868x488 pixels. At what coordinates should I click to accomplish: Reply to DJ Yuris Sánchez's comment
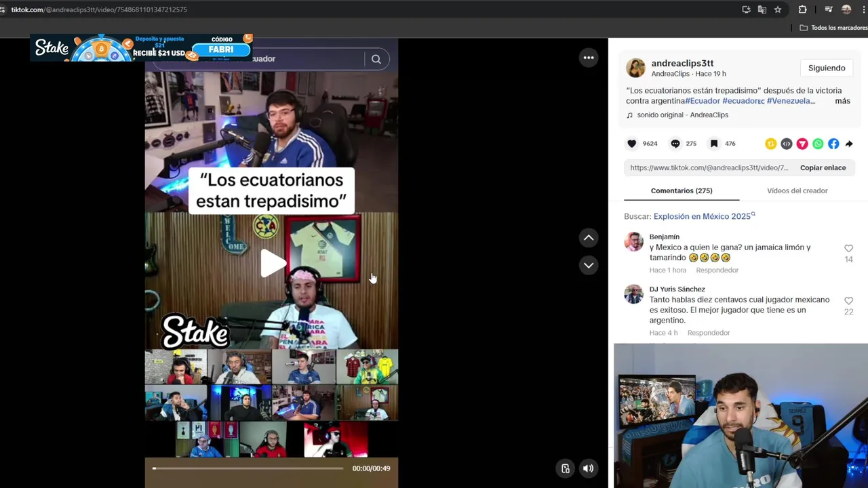[x=708, y=333]
